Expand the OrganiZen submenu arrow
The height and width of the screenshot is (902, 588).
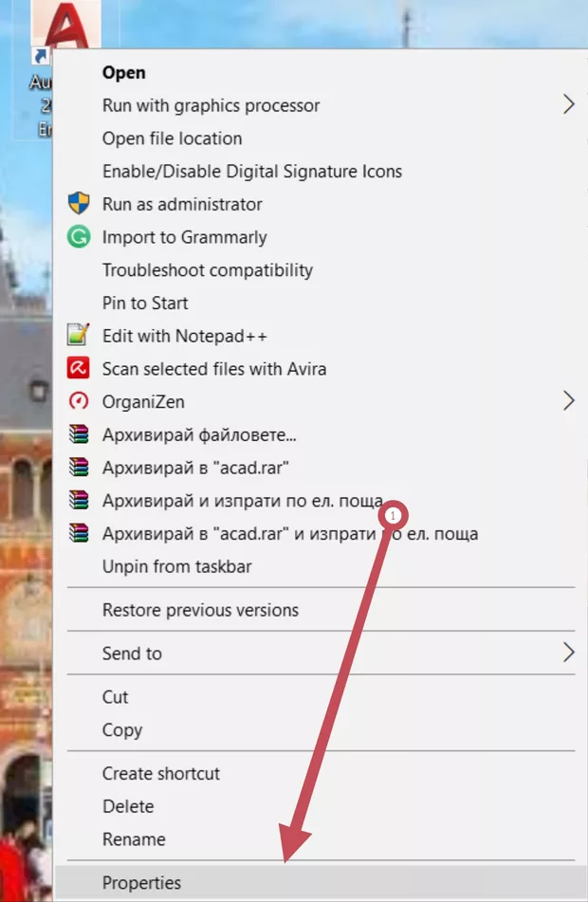click(x=568, y=401)
